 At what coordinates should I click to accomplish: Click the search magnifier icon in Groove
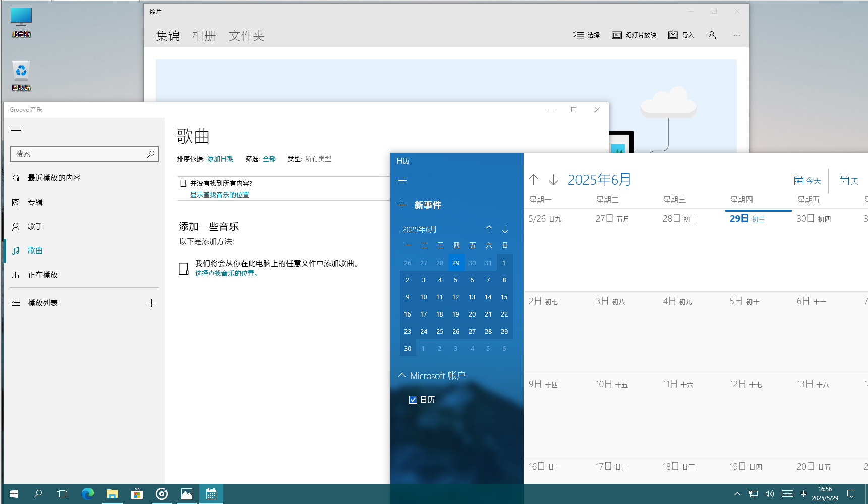[x=150, y=154]
